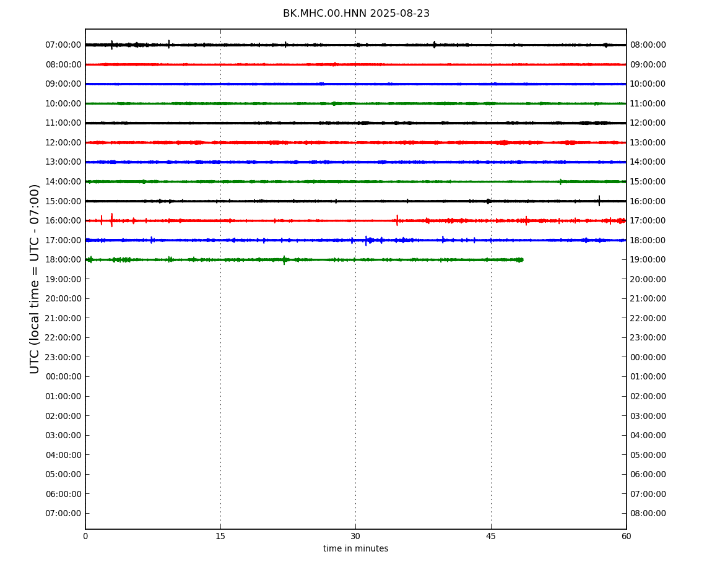Click the left axis label 04:00:00
This screenshot has height=588, width=712.
click(63, 455)
